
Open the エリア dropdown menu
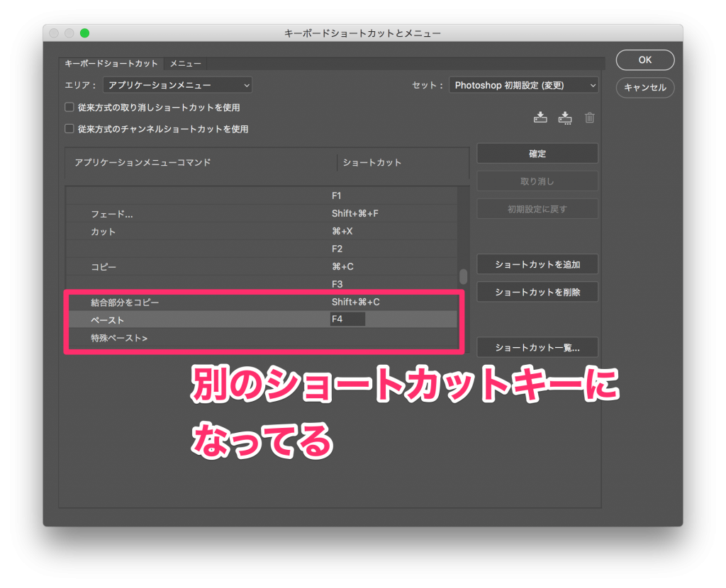click(x=177, y=85)
